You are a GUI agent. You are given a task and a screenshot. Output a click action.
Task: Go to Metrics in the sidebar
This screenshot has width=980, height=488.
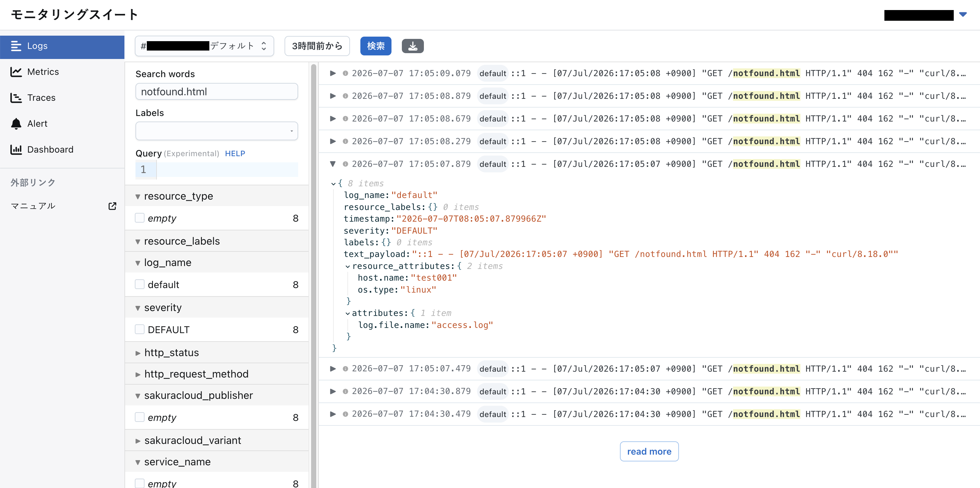(x=62, y=72)
